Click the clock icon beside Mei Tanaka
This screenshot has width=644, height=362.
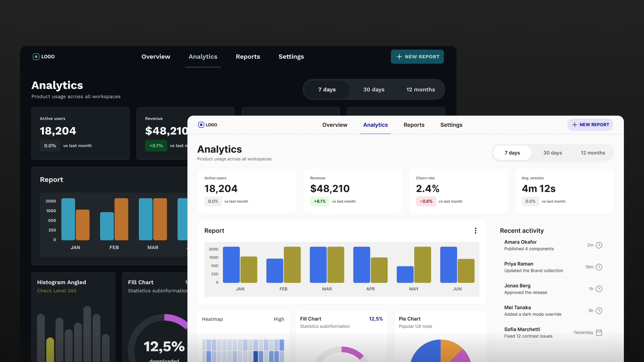coord(599,311)
